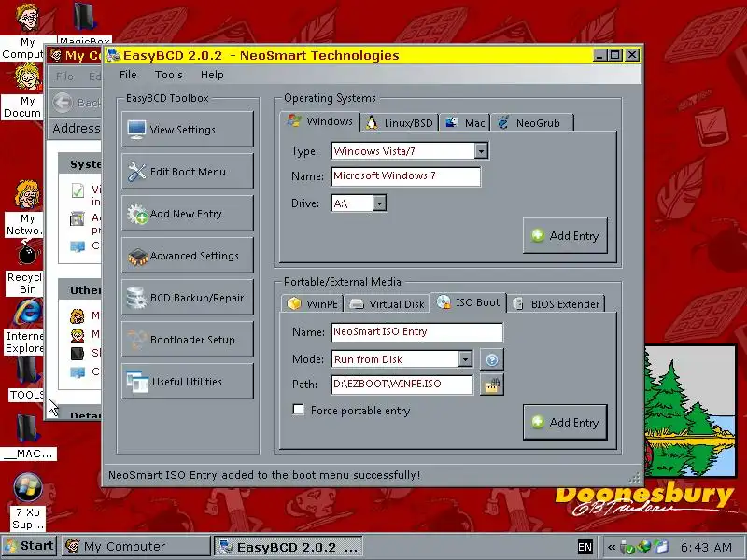This screenshot has height=560, width=747.
Task: Switch to the WinPE tab
Action: click(x=313, y=304)
